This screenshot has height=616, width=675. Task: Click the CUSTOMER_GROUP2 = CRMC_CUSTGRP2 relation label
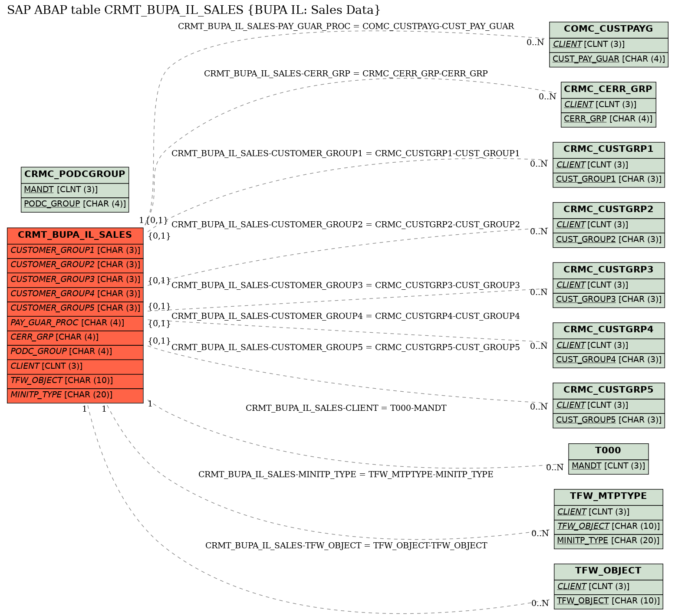[x=346, y=225]
